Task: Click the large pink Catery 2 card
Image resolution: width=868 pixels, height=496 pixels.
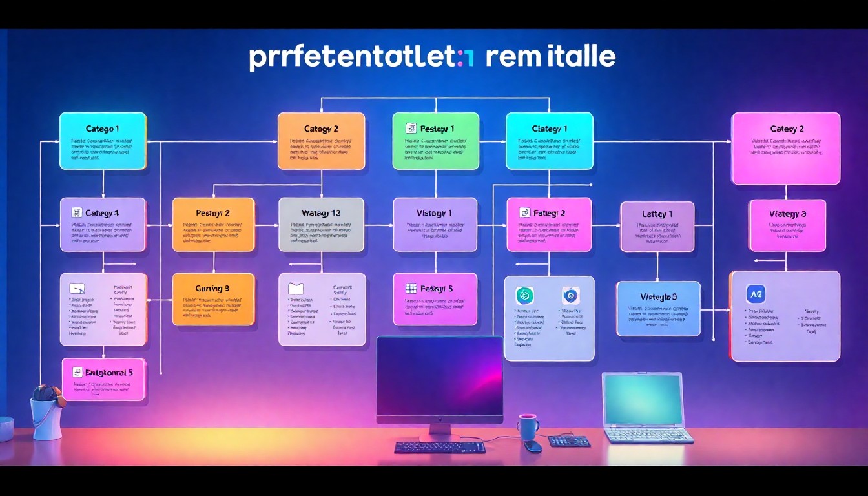Action: [785, 149]
